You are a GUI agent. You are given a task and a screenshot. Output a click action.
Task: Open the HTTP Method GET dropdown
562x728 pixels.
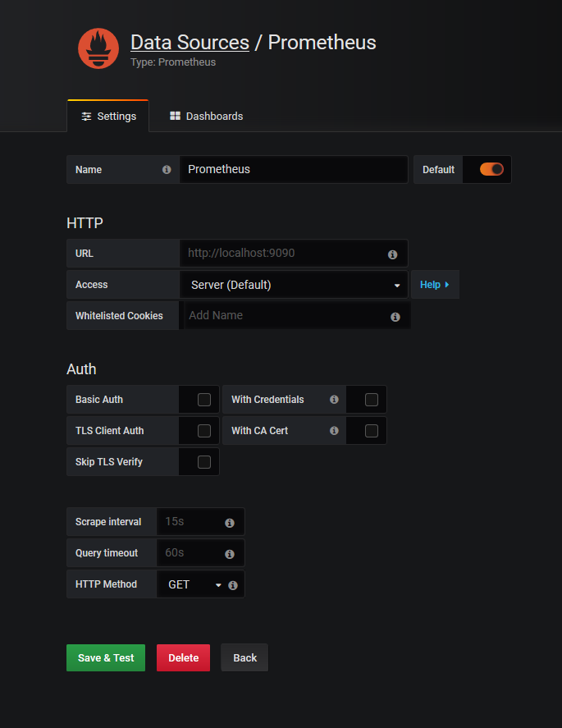tap(193, 584)
